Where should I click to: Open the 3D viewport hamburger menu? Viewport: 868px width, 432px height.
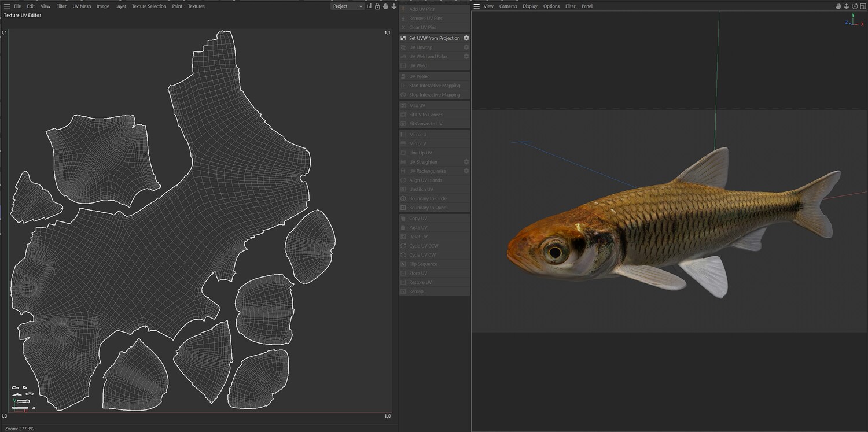point(476,6)
